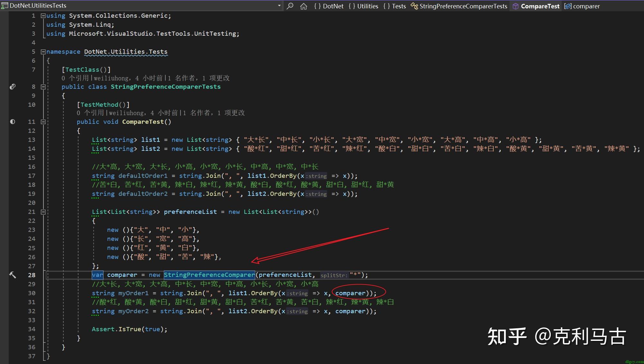Click the TestClass attribute on line 7
Screen dimensions: 644x364
pyautogui.click(x=82, y=70)
